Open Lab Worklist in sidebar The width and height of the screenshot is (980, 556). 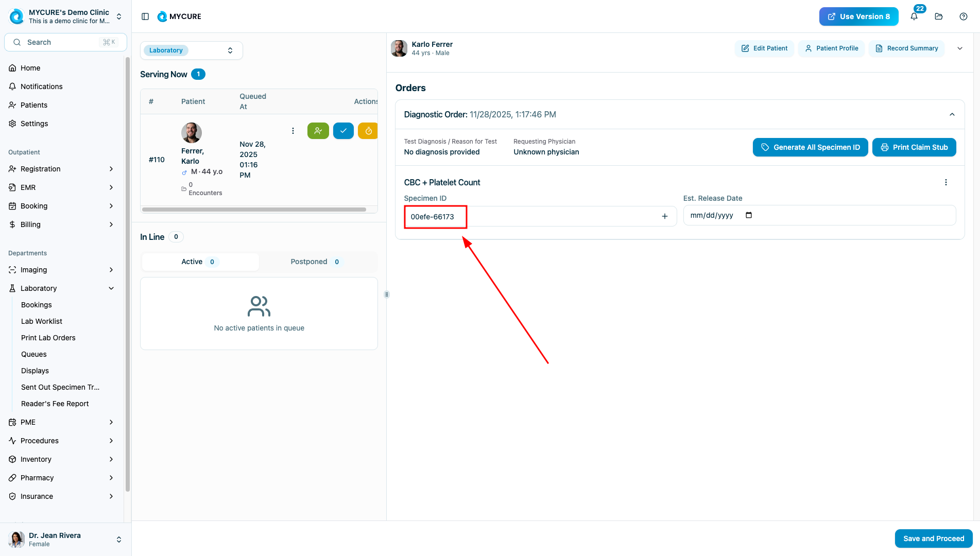click(x=42, y=321)
